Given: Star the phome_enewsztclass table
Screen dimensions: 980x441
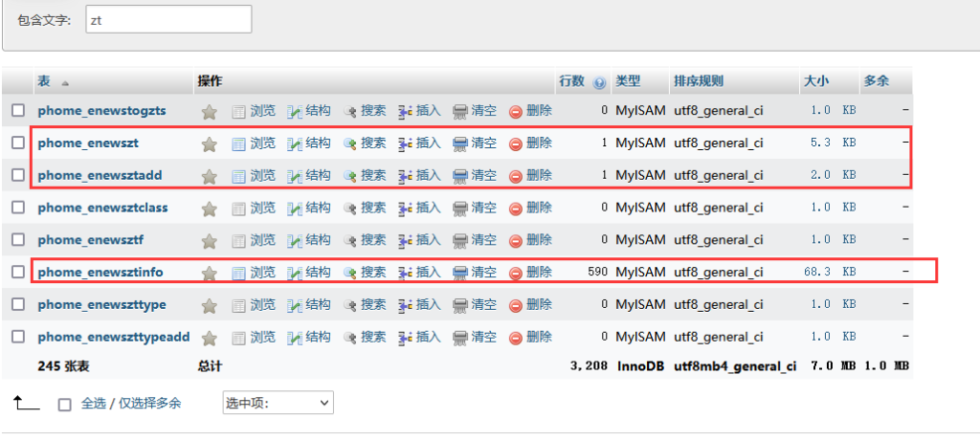Looking at the screenshot, I should 210,209.
